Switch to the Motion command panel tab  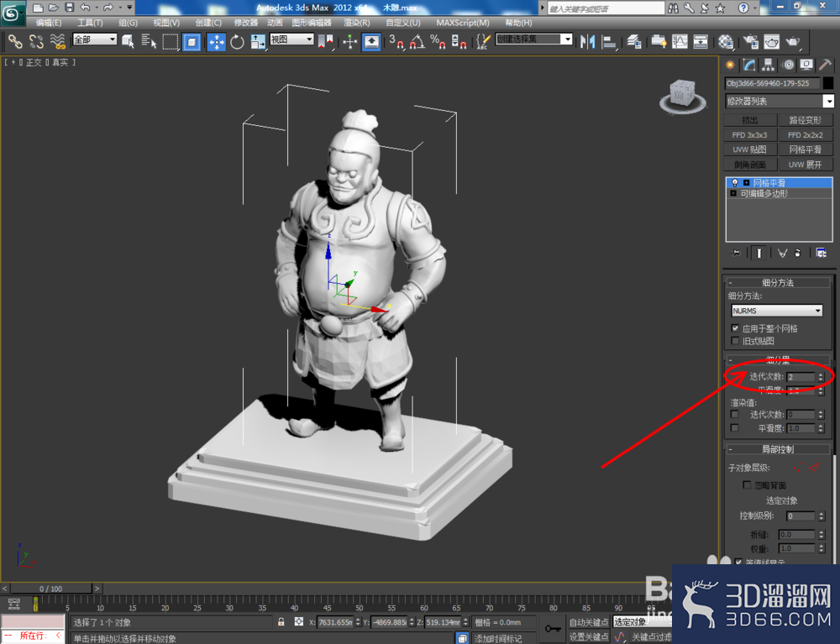coord(788,65)
